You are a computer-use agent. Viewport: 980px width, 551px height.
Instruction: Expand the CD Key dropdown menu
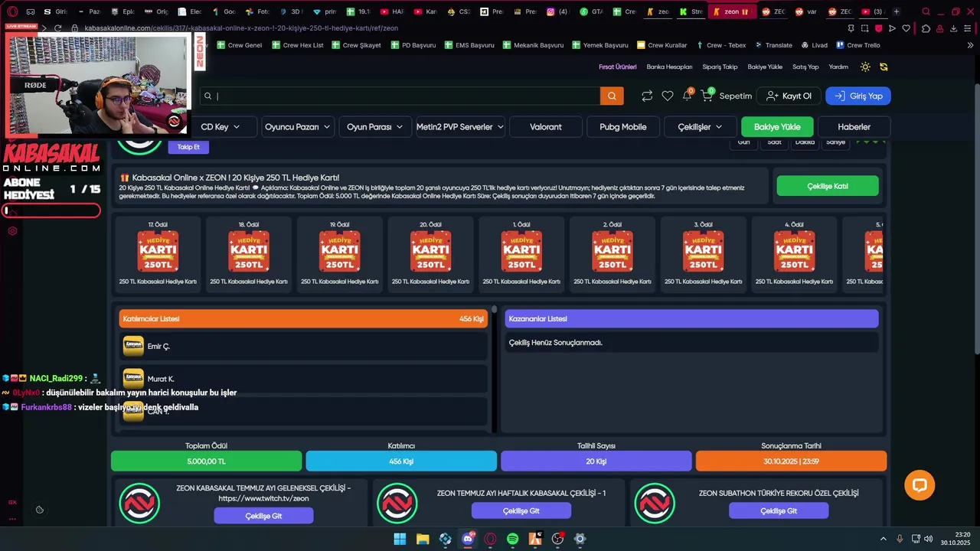(220, 127)
